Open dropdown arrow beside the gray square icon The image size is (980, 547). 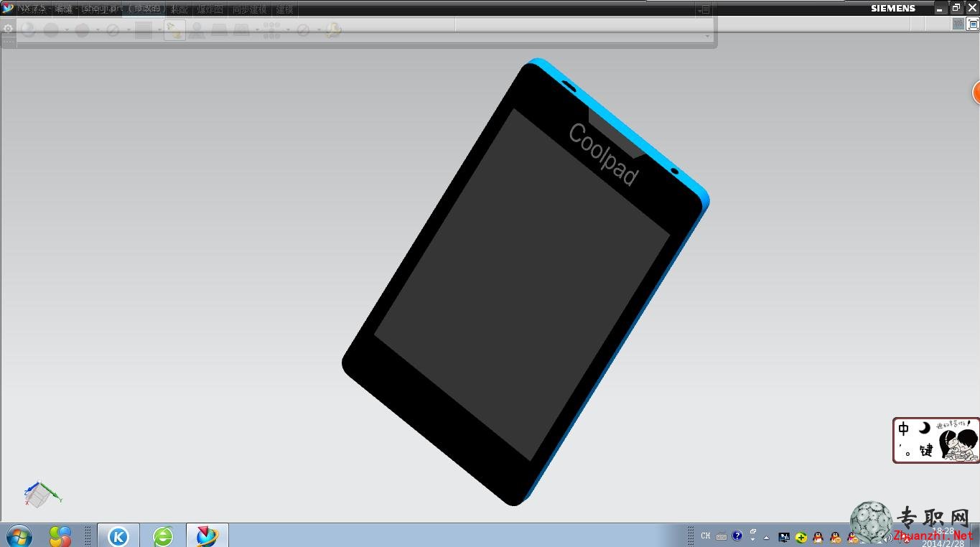click(x=159, y=30)
